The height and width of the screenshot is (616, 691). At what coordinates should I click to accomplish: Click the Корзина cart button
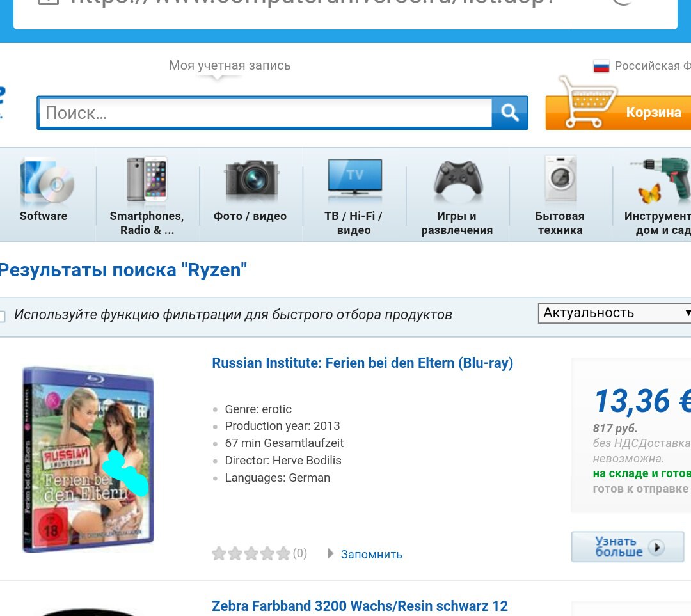click(618, 113)
